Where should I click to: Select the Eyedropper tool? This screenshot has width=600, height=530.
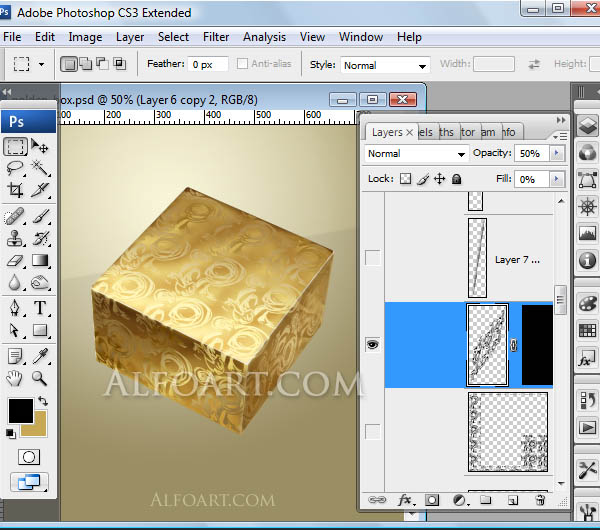[x=40, y=356]
